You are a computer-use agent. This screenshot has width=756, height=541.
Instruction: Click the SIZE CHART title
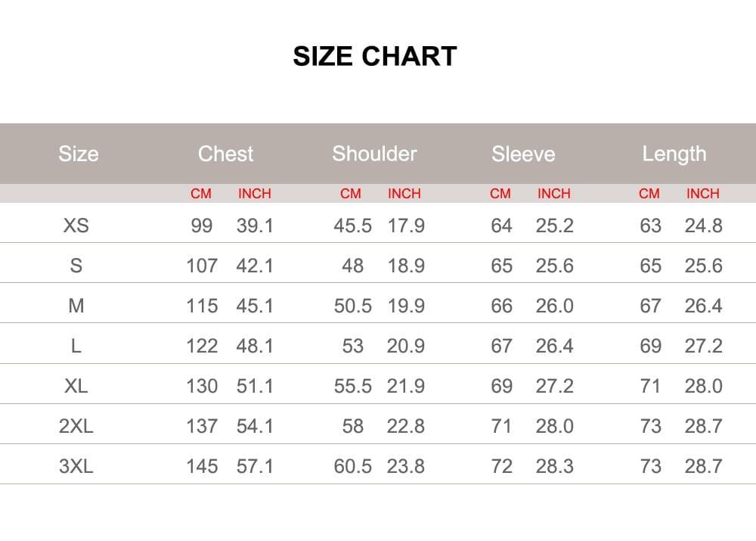375,57
